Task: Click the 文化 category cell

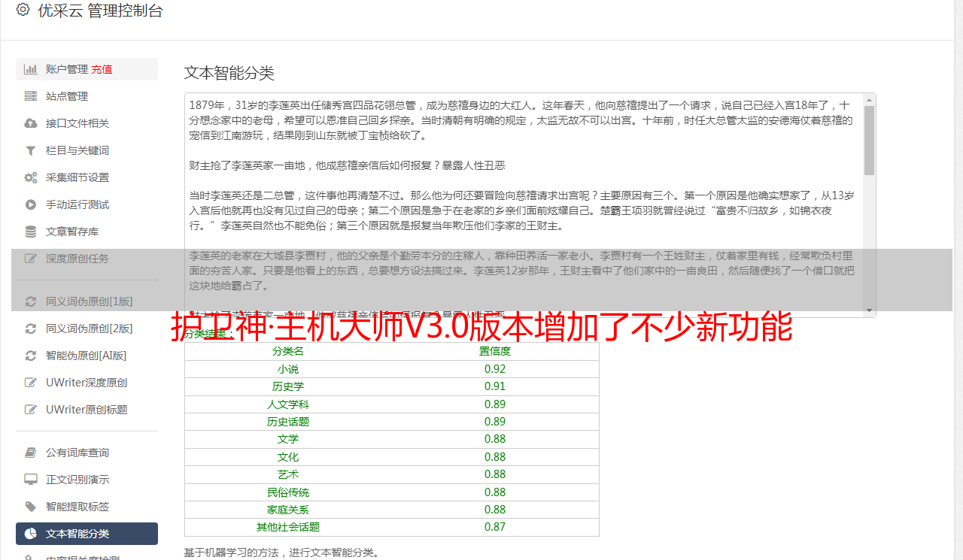Action: pyautogui.click(x=288, y=457)
